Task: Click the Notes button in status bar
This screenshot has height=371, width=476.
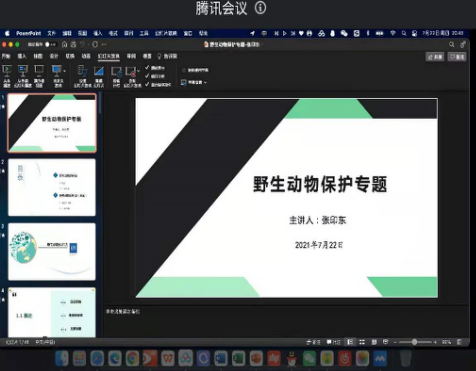Action: coord(313,342)
